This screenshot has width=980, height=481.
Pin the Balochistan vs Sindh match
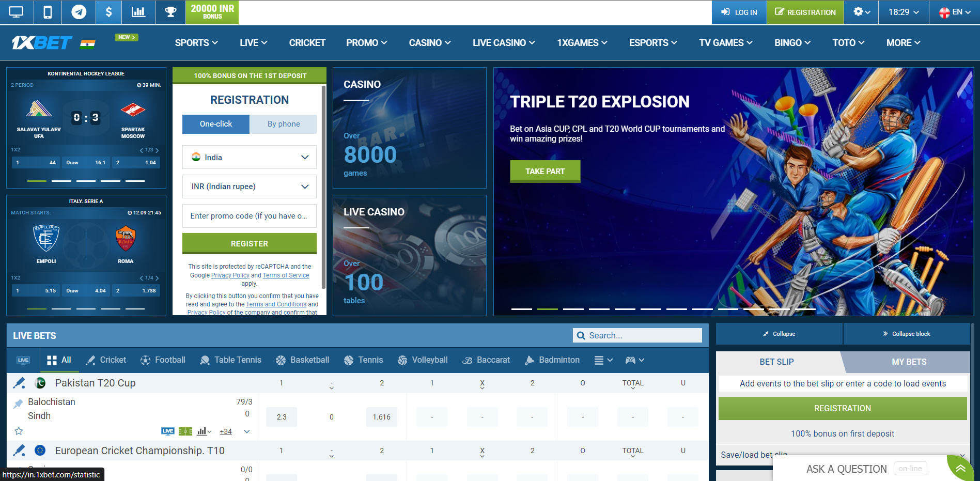click(x=18, y=404)
